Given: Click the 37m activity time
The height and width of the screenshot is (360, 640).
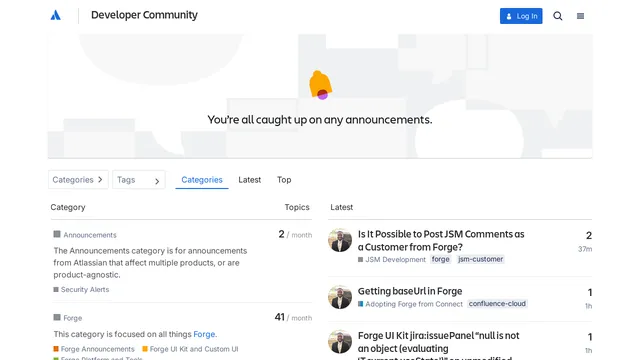Looking at the screenshot, I should (x=585, y=249).
